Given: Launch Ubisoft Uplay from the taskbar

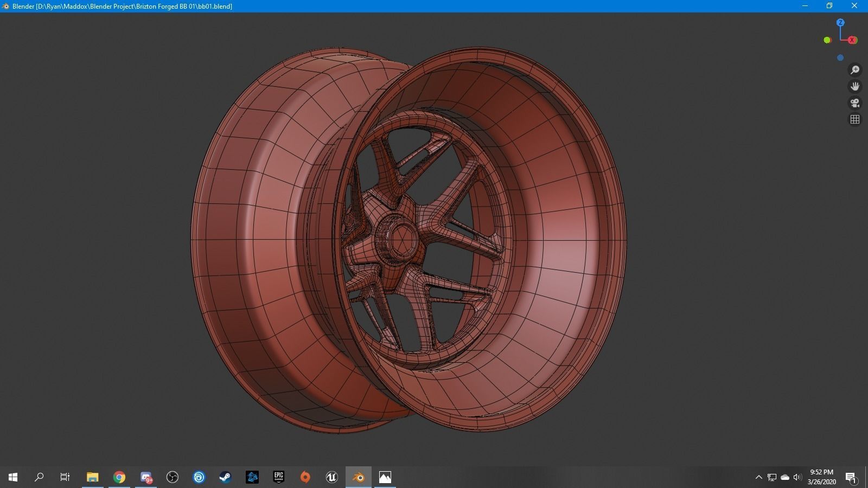Looking at the screenshot, I should [x=199, y=477].
